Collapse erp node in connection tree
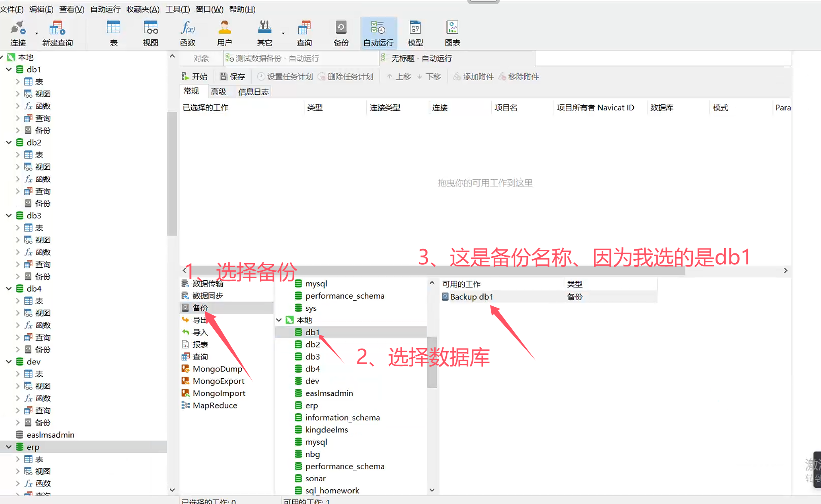Screen dimensions: 821x504 pos(9,447)
